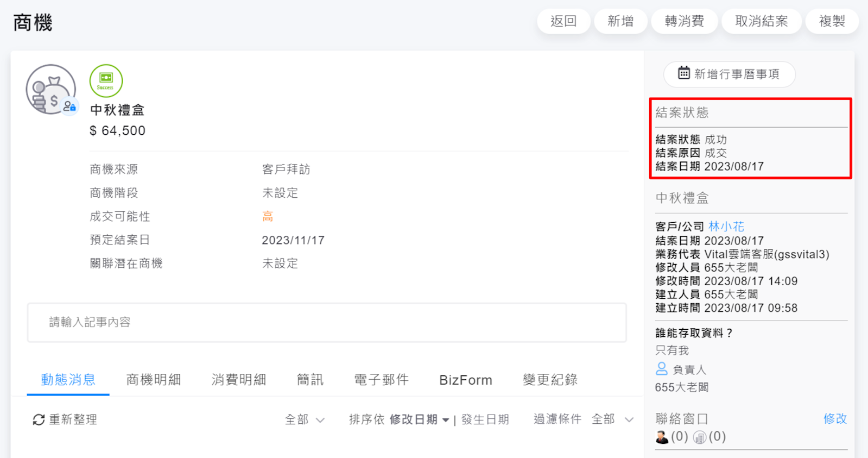The image size is (868, 458).
Task: Click the 新增行事曆事項 button
Action: pos(730,74)
